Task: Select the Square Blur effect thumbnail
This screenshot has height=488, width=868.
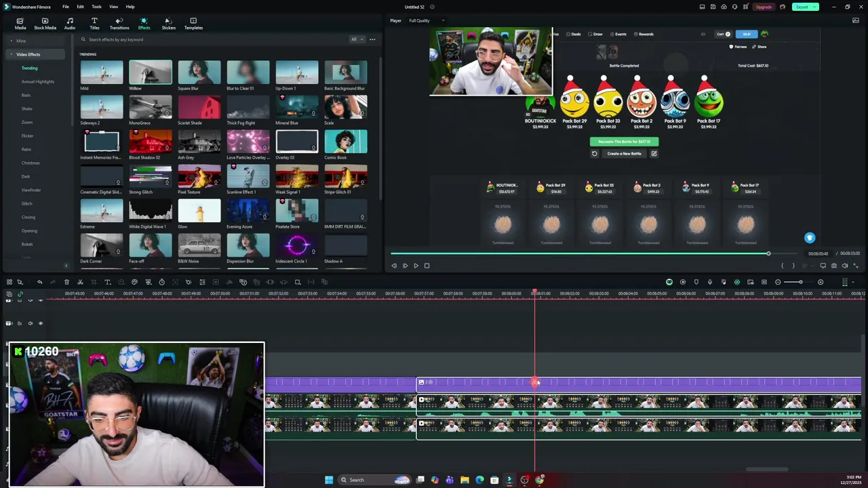Action: pyautogui.click(x=199, y=72)
